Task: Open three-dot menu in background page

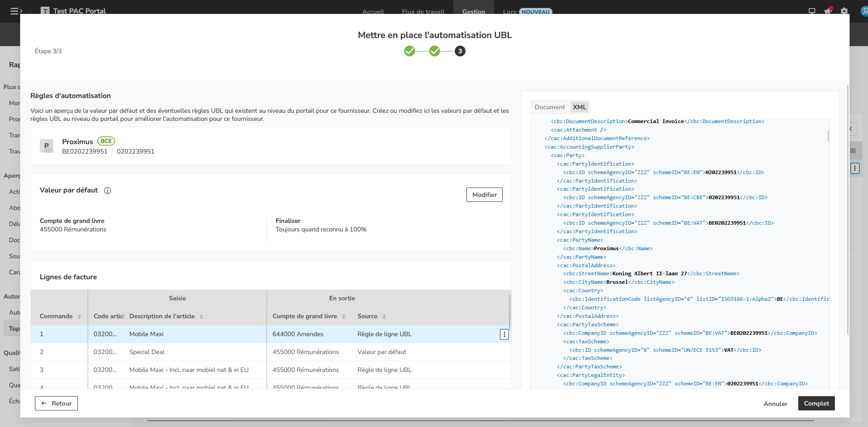Action: (855, 168)
